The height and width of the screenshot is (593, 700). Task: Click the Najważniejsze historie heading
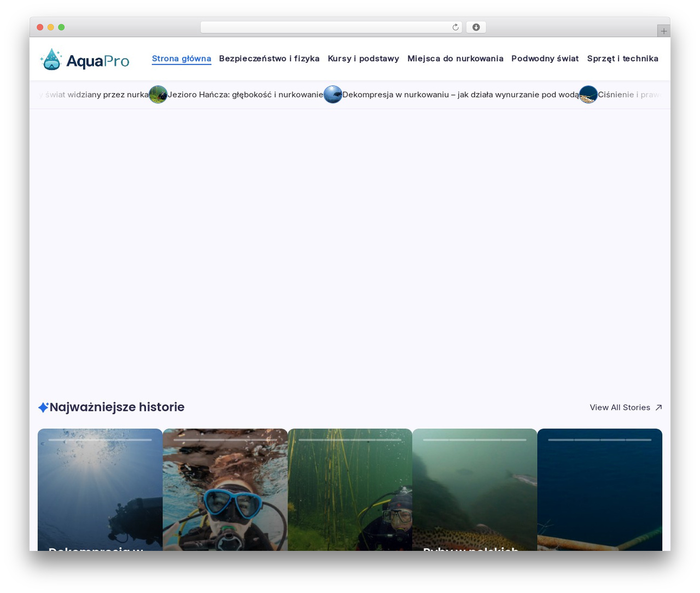pyautogui.click(x=117, y=407)
